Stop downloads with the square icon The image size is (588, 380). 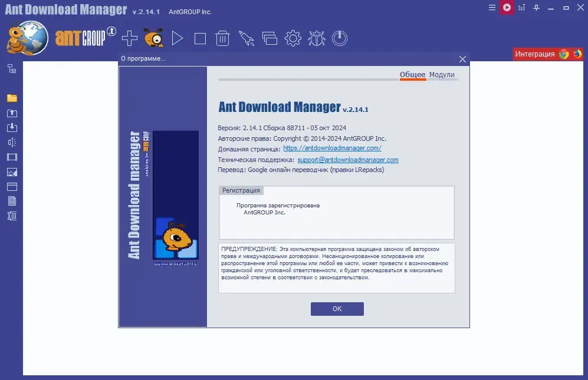click(201, 39)
